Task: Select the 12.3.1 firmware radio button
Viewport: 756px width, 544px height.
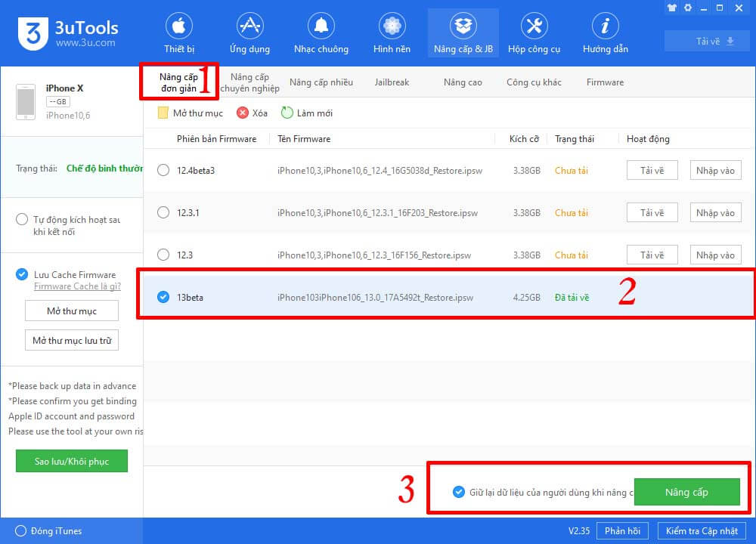Action: click(163, 212)
